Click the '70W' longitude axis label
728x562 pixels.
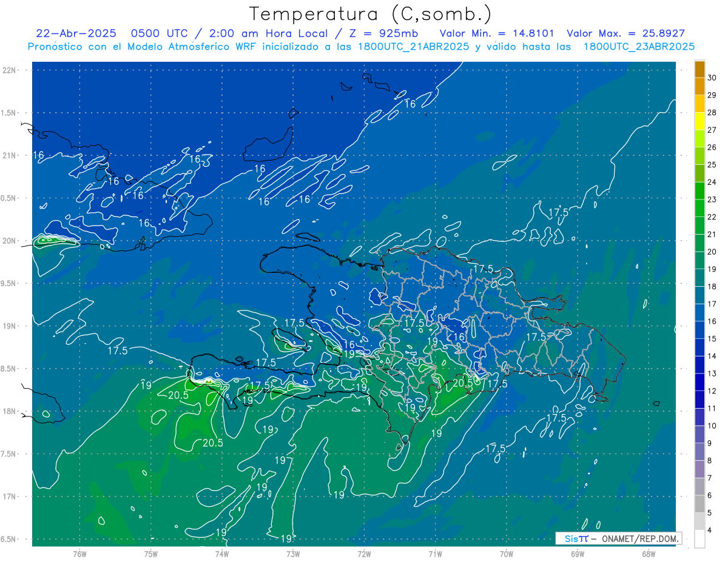tap(507, 554)
